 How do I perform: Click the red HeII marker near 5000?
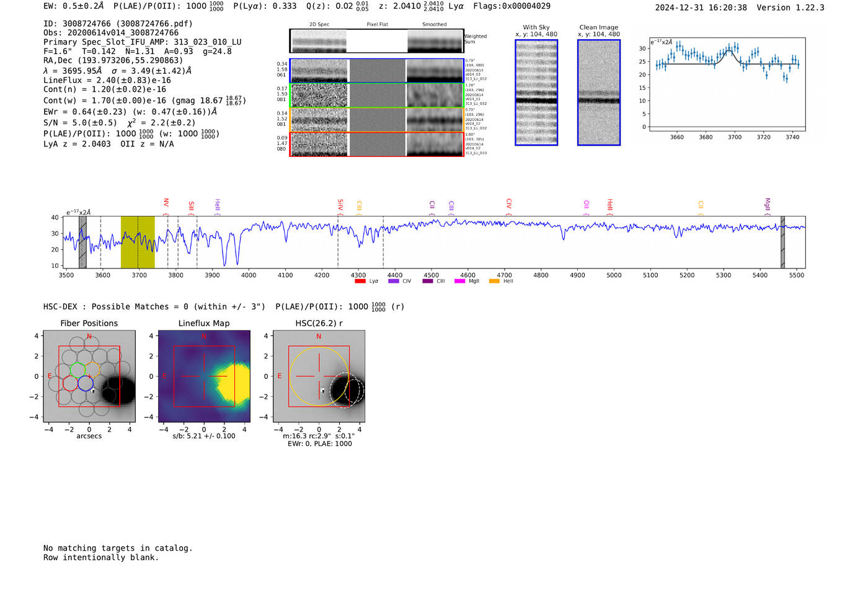pyautogui.click(x=610, y=207)
